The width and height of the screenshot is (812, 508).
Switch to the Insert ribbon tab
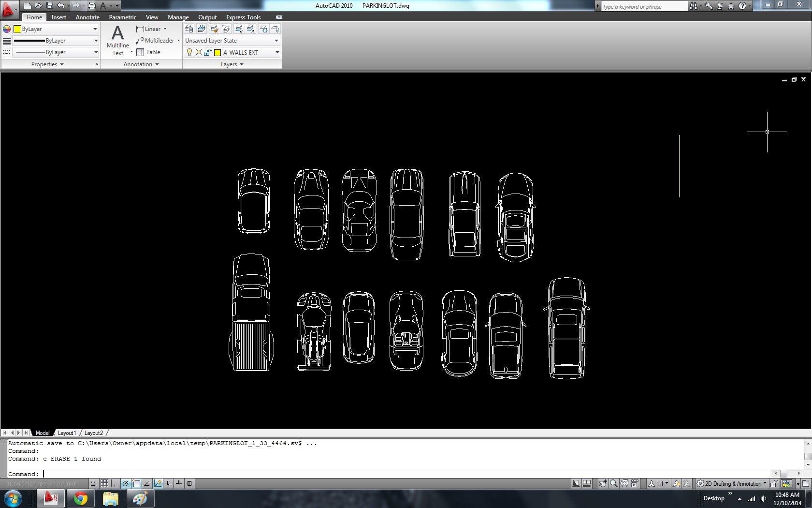[x=59, y=17]
